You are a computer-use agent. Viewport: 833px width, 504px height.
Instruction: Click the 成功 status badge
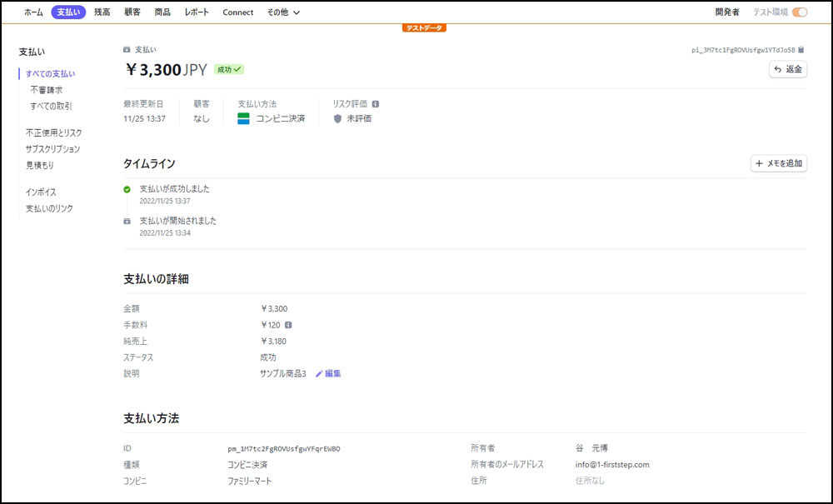pyautogui.click(x=229, y=70)
